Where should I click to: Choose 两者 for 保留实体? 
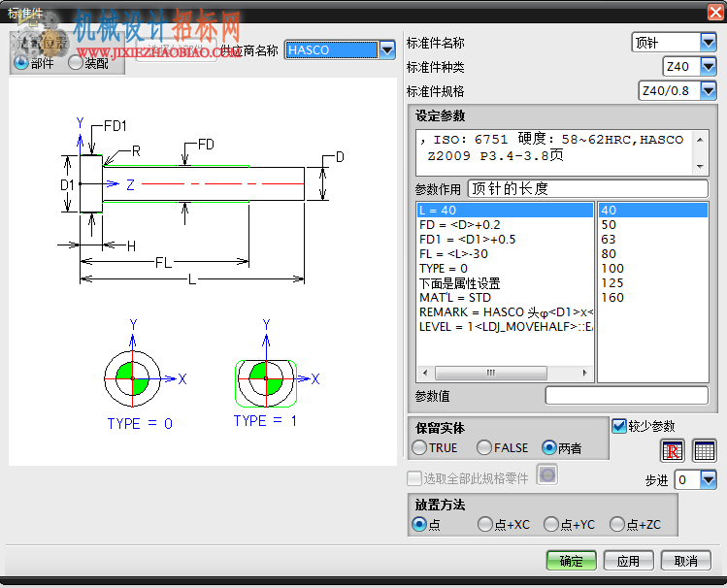pos(549,447)
